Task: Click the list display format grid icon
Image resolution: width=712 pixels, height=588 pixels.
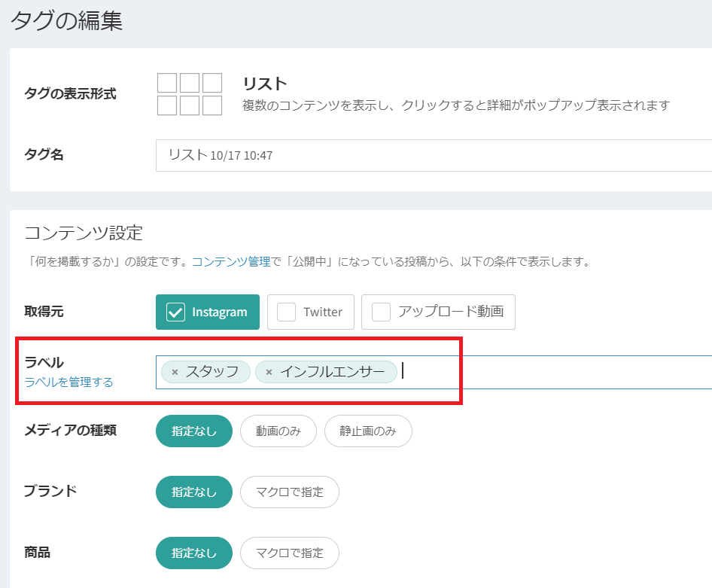Action: 190,94
